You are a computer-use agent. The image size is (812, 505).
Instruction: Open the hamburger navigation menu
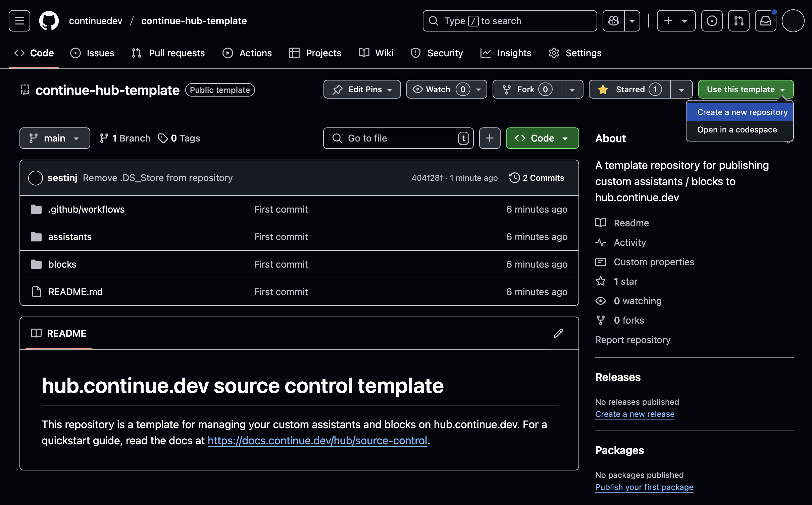pos(19,21)
